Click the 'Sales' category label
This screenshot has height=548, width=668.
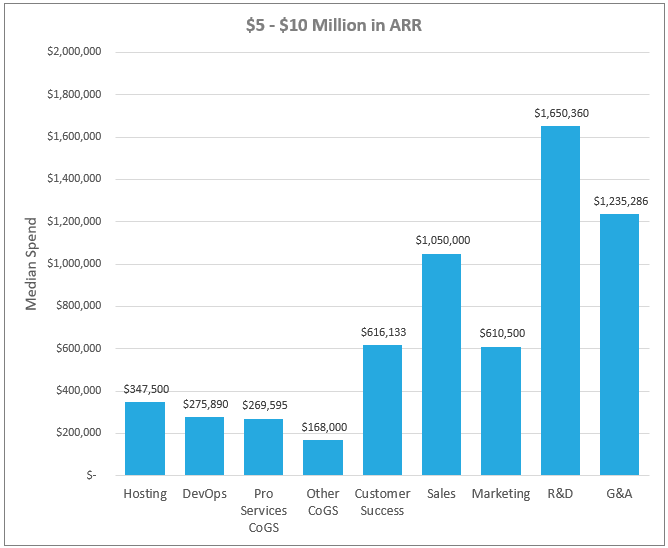tap(441, 494)
